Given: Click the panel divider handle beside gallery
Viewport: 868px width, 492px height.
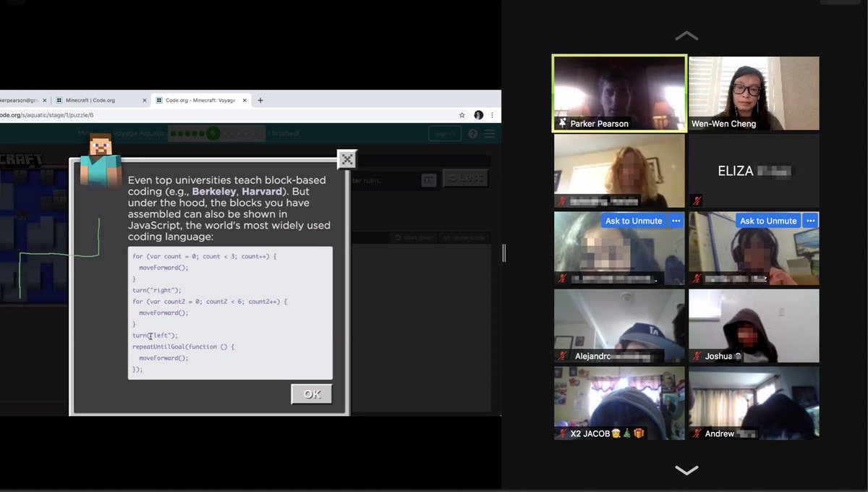Looking at the screenshot, I should pyautogui.click(x=504, y=253).
